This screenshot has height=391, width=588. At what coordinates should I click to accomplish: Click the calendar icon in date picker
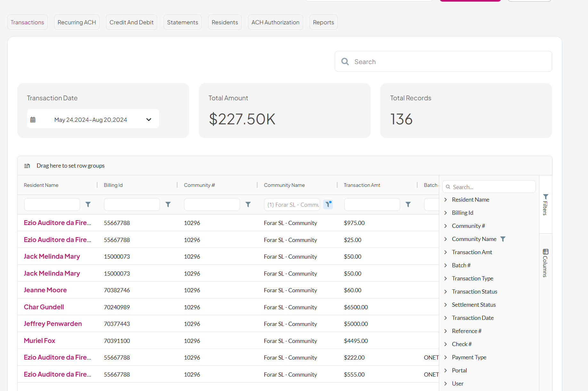point(33,120)
